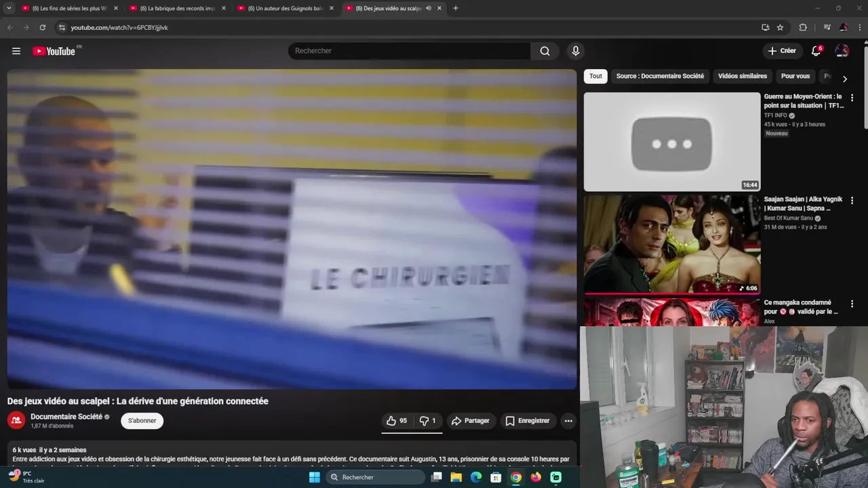Open Firefox from the taskbar
The width and height of the screenshot is (868, 488).
pyautogui.click(x=536, y=477)
